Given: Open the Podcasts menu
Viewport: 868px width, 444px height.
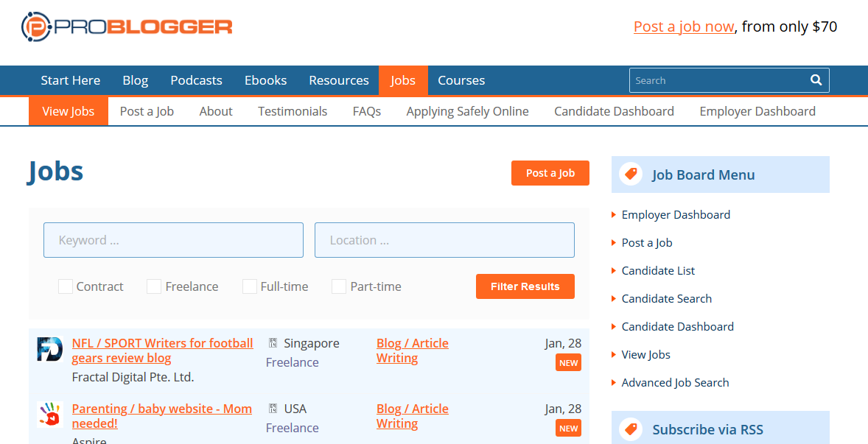Looking at the screenshot, I should (196, 80).
